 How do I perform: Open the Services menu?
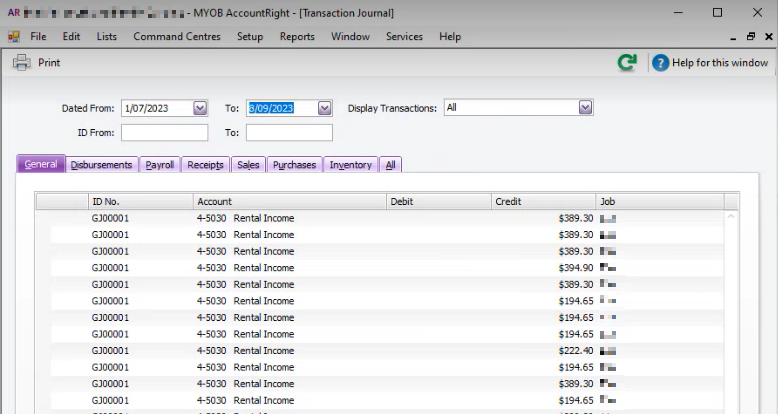404,36
